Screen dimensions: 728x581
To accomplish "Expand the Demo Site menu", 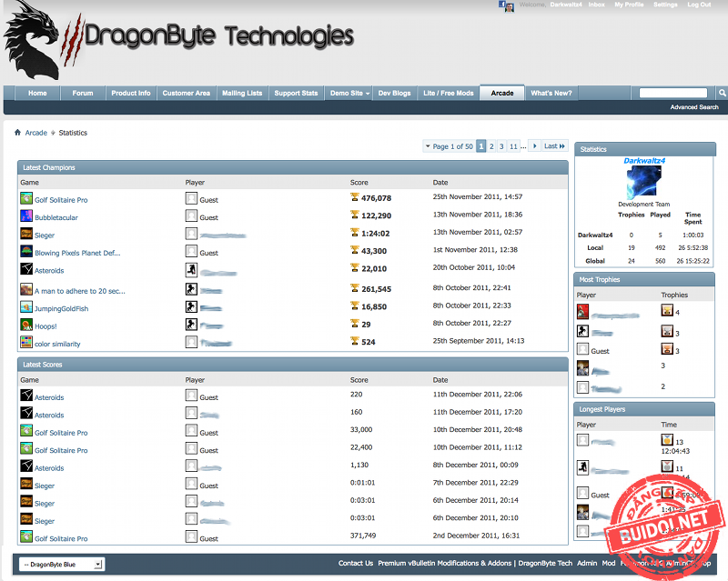I will point(349,93).
